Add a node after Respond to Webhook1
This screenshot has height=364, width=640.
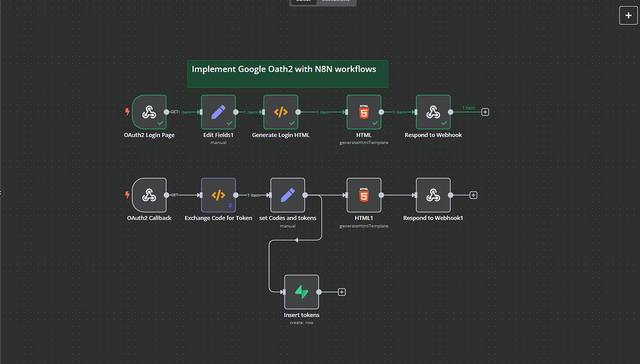(473, 195)
